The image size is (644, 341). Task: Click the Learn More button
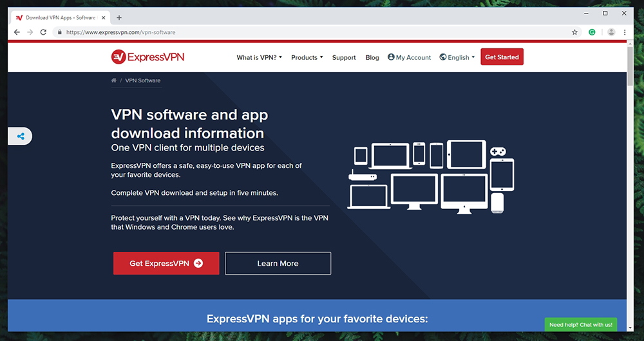point(278,263)
